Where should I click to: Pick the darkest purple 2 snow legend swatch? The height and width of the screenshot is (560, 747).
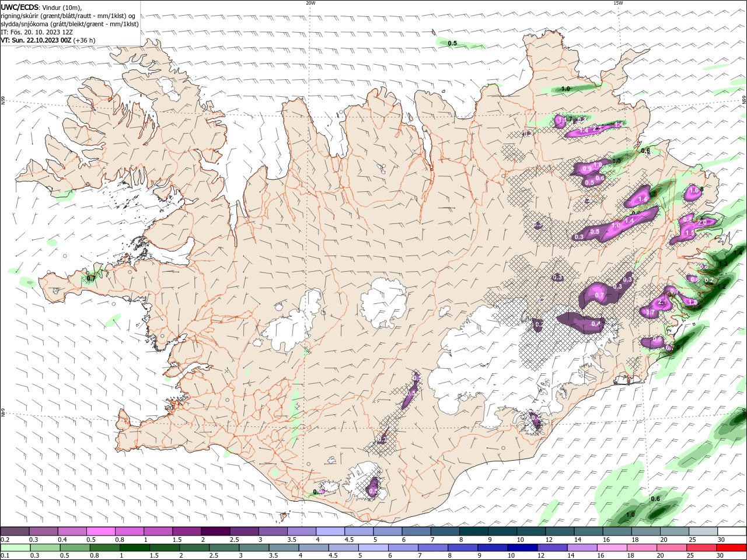[x=215, y=531]
